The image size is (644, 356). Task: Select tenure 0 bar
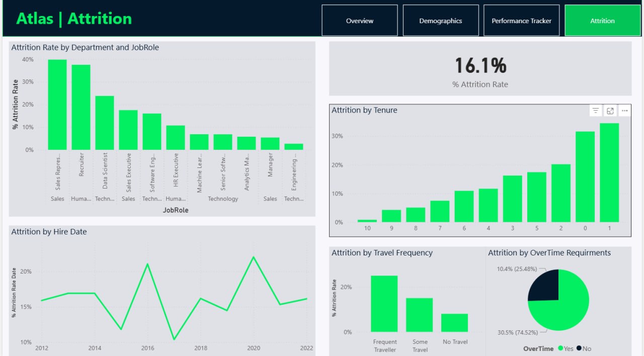[585, 177]
